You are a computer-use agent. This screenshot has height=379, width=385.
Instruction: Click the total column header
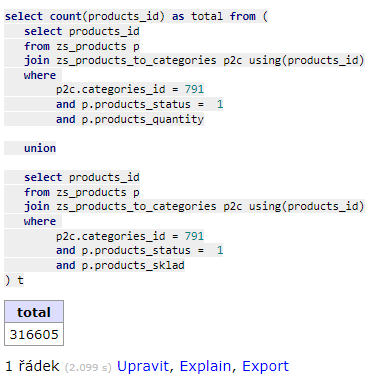tap(34, 312)
